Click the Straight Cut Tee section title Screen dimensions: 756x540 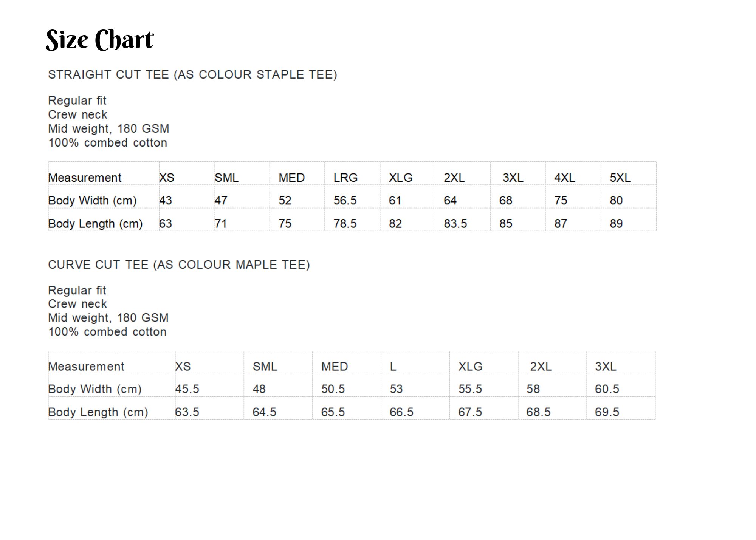click(x=192, y=74)
